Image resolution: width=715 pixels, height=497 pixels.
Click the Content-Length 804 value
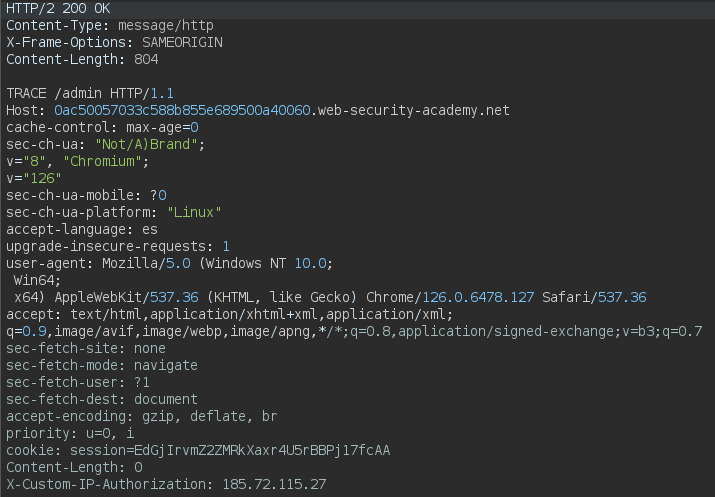(x=146, y=60)
